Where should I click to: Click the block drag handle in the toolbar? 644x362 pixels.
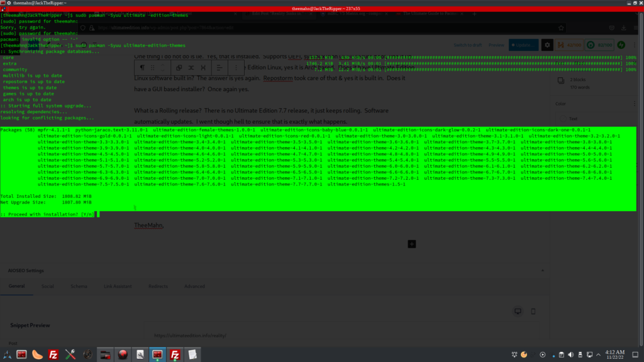pyautogui.click(x=153, y=68)
